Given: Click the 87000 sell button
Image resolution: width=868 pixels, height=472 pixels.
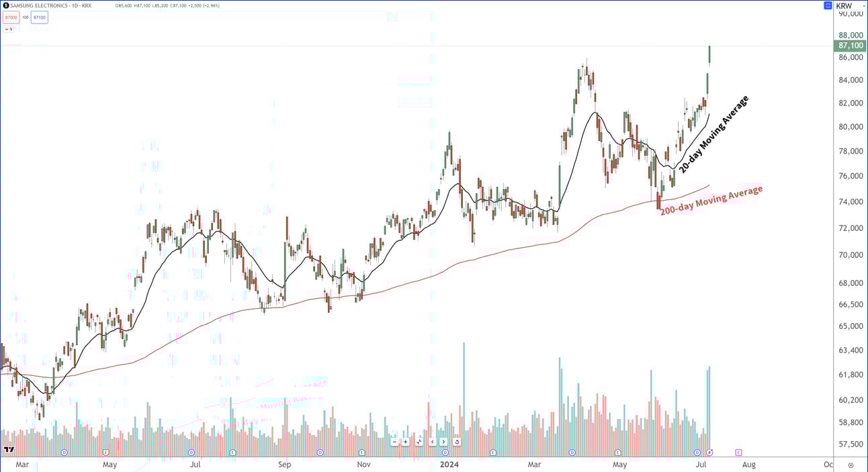Looking at the screenshot, I should tap(11, 17).
